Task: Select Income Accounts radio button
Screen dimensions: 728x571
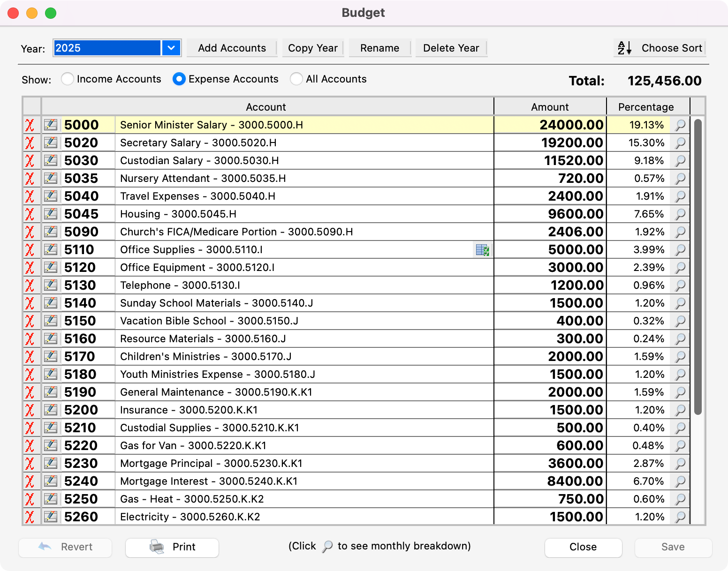Action: point(68,79)
